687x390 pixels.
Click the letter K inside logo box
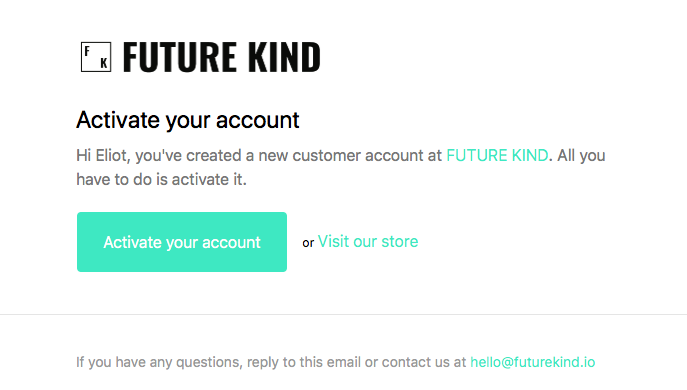104,63
